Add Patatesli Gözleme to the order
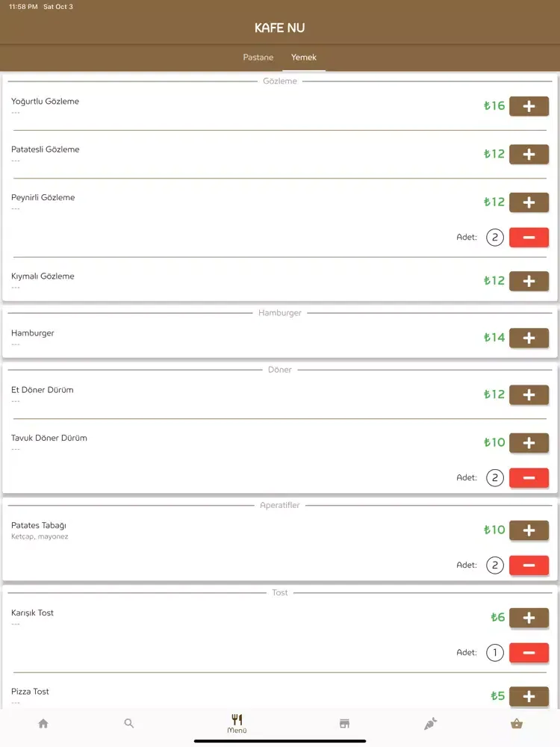The image size is (560, 747). coord(529,154)
